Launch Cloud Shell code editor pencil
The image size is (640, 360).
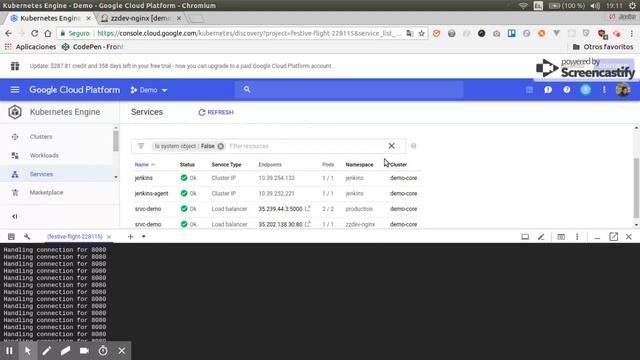click(x=541, y=237)
